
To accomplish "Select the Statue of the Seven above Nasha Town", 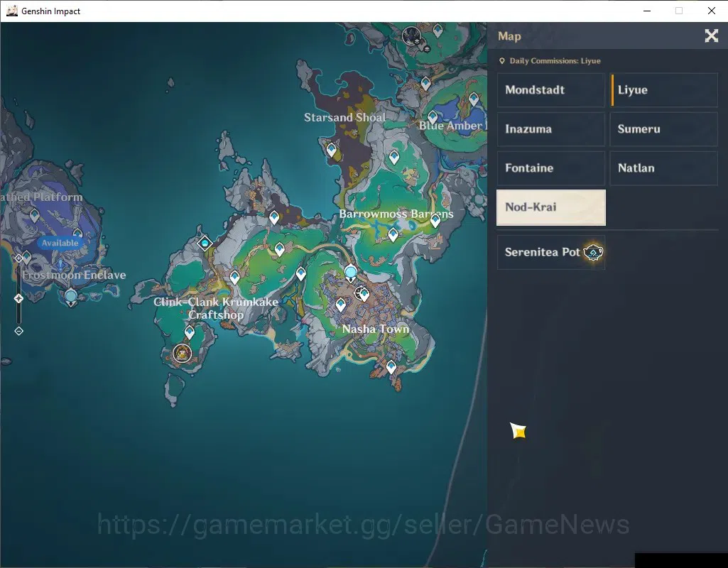I will [x=351, y=273].
